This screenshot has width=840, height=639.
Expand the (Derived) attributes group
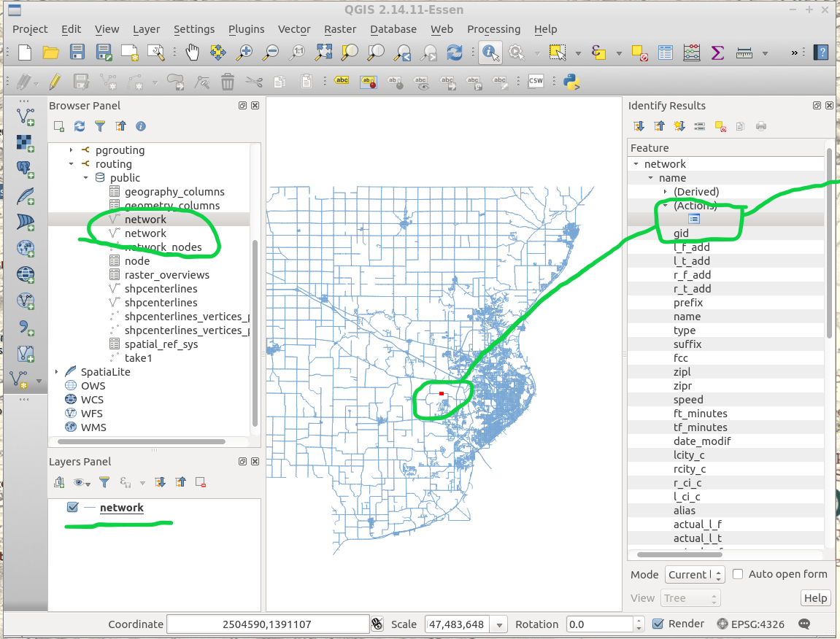[x=665, y=192]
